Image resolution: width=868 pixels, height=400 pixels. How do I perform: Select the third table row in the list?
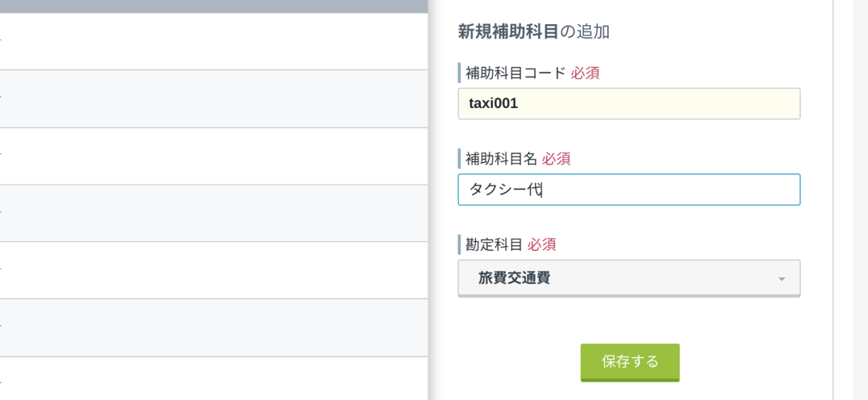(215, 156)
